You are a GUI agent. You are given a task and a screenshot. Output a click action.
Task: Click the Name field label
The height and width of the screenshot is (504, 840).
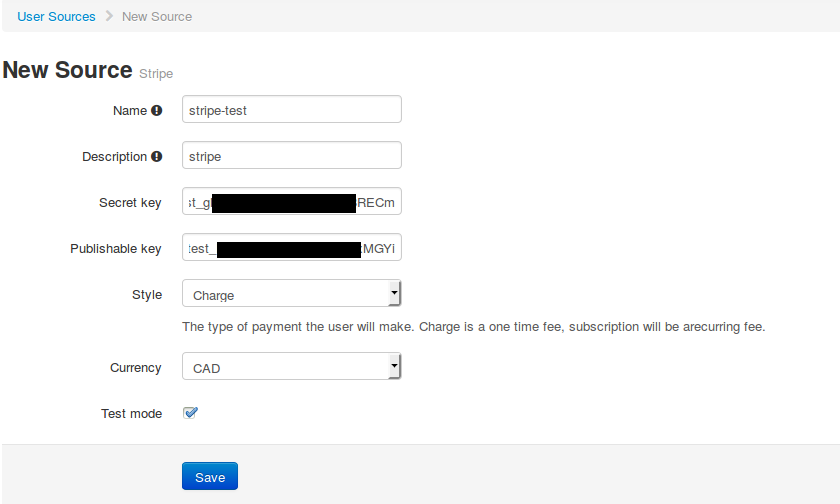pyautogui.click(x=130, y=110)
